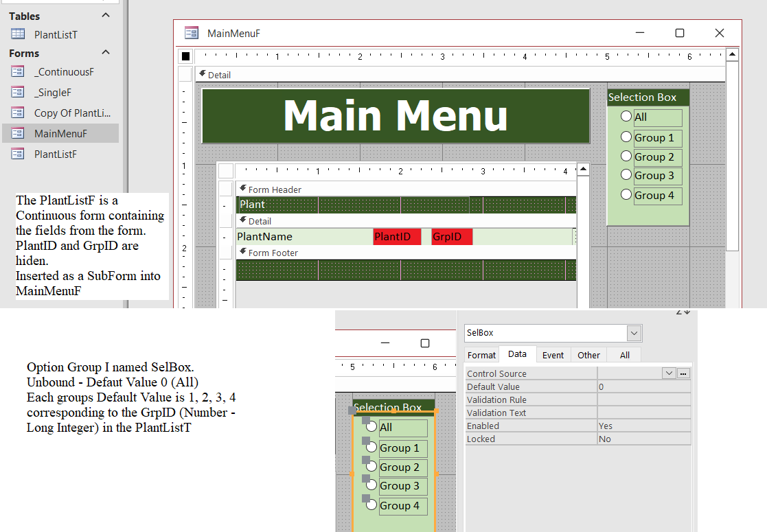Click the Control Source builder ellipsis button
The image size is (767, 532).
click(x=683, y=373)
